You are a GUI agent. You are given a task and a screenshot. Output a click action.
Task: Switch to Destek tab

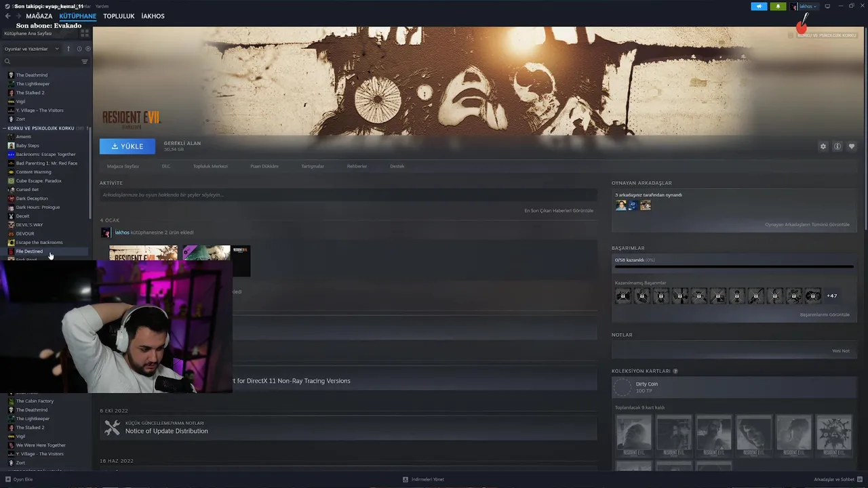pyautogui.click(x=397, y=166)
